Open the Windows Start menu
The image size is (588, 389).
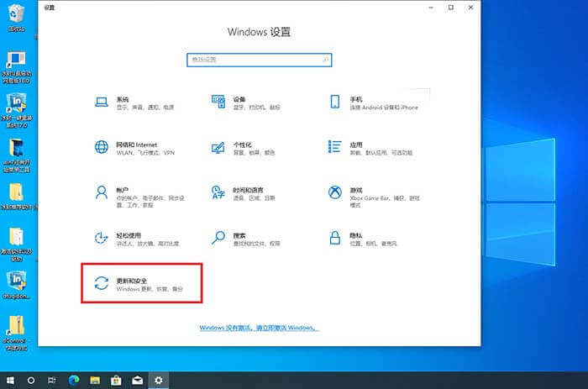click(9, 380)
